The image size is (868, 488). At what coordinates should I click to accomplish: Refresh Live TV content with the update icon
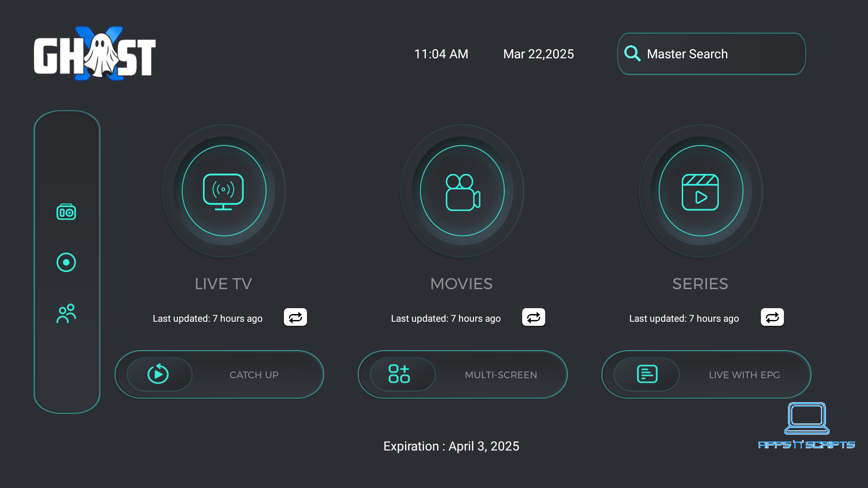(295, 317)
